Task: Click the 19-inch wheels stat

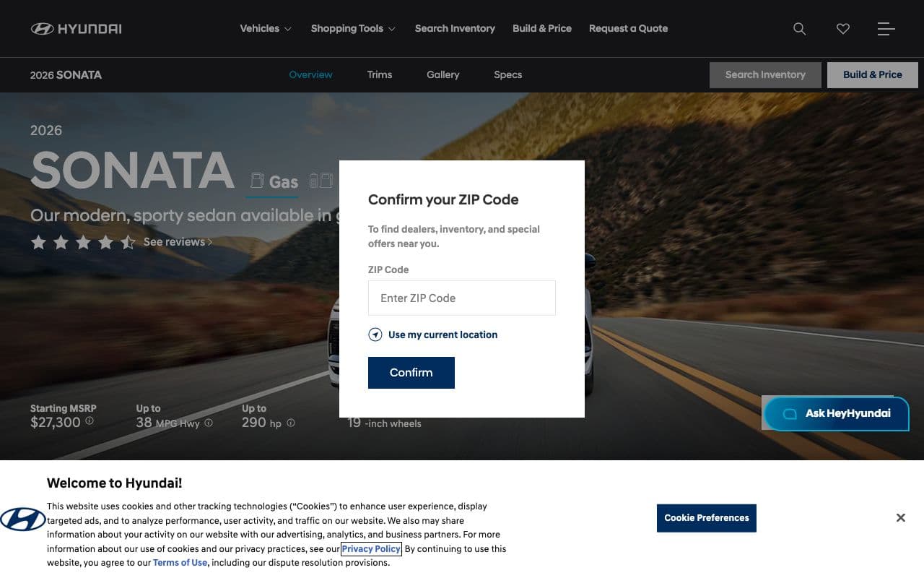Action: 384,423
